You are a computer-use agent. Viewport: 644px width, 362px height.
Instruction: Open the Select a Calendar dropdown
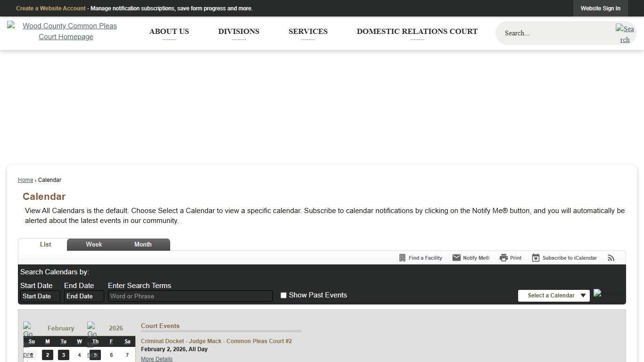(x=553, y=296)
